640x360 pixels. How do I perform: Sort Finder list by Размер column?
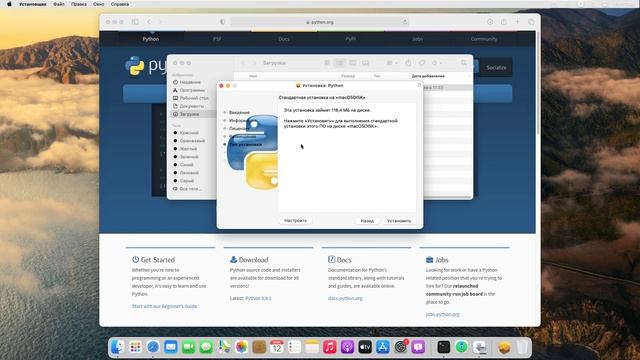coord(348,76)
